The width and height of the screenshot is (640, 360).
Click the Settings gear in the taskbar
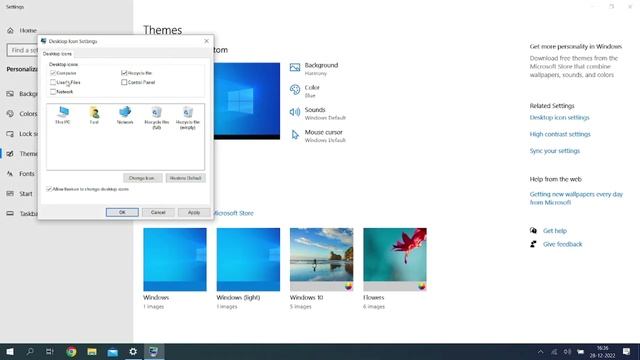point(133,351)
